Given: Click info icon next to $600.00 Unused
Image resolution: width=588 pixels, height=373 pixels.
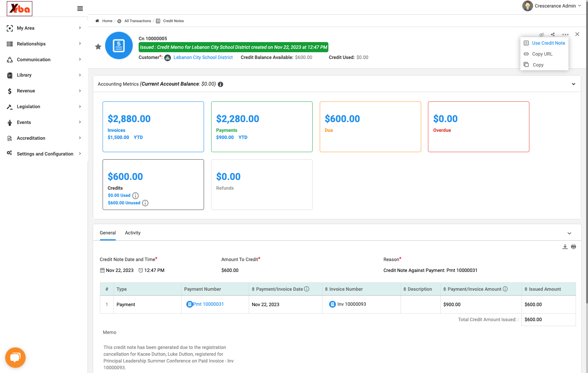Looking at the screenshot, I should (x=145, y=203).
